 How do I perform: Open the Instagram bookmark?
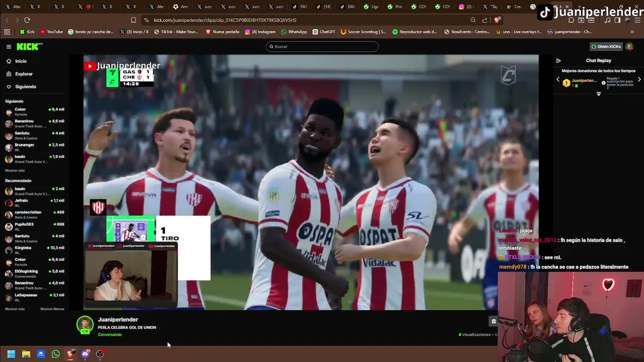[260, 32]
